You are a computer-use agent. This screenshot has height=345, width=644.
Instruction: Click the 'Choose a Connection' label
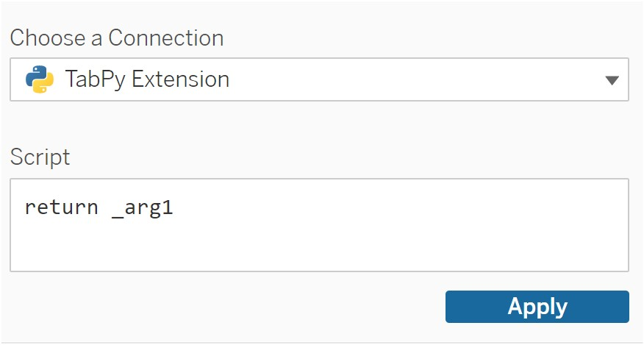[x=117, y=38]
